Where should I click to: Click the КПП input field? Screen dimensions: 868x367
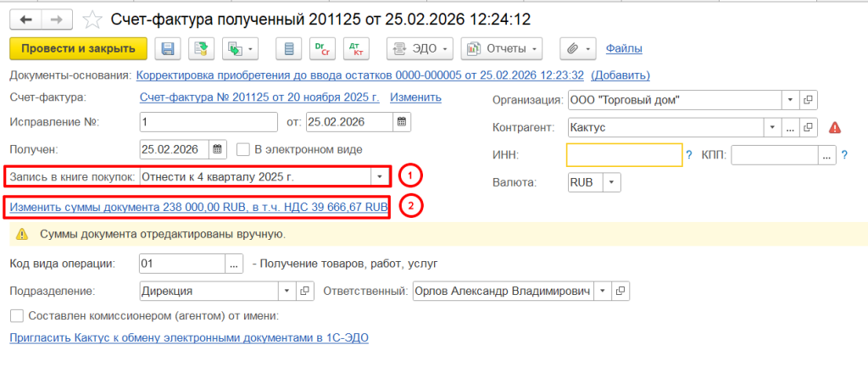775,155
